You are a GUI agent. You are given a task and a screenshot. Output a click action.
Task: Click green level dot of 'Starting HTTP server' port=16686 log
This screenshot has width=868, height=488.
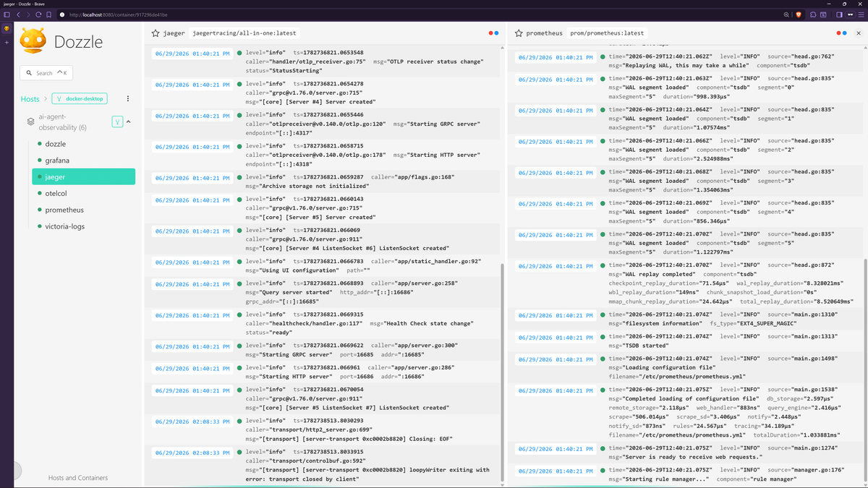(239, 368)
